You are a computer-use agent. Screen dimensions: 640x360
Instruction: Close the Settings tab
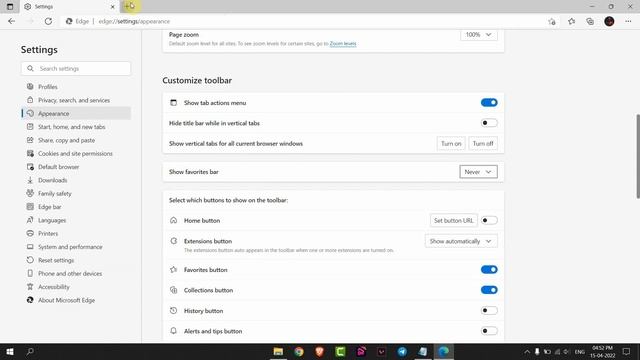[x=112, y=7]
